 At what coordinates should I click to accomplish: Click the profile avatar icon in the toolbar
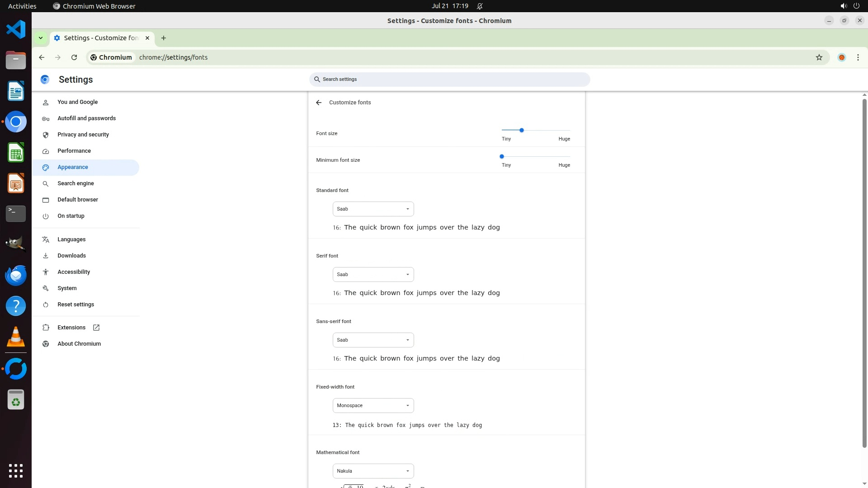841,57
